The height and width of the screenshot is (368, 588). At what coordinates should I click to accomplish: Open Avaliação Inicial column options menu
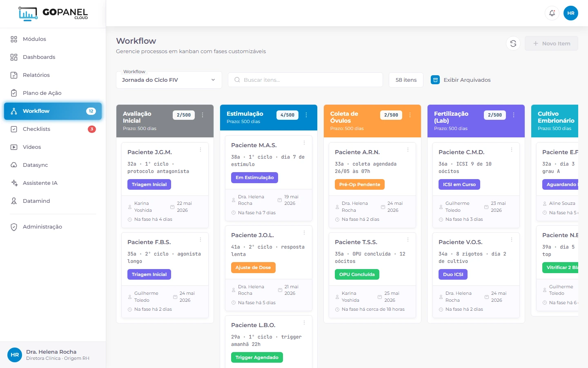click(x=203, y=115)
